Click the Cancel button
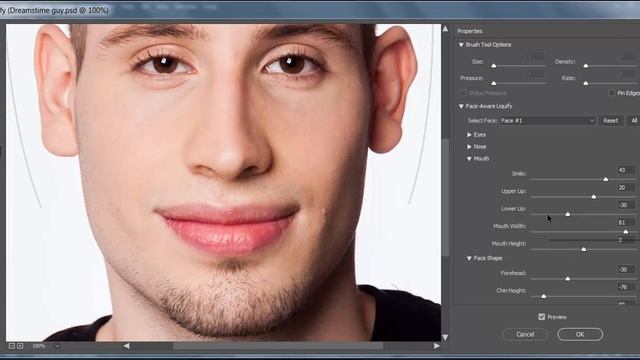The height and width of the screenshot is (360, 640). [x=525, y=334]
